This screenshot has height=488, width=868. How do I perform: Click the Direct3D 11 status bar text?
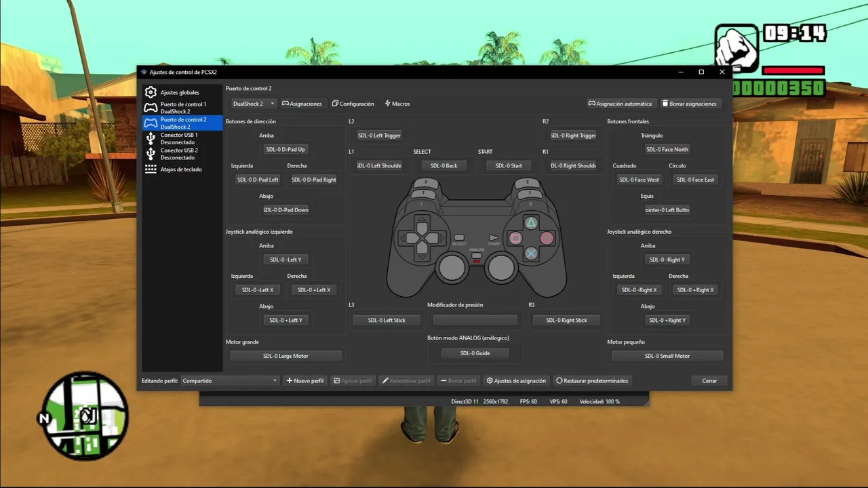tap(465, 402)
